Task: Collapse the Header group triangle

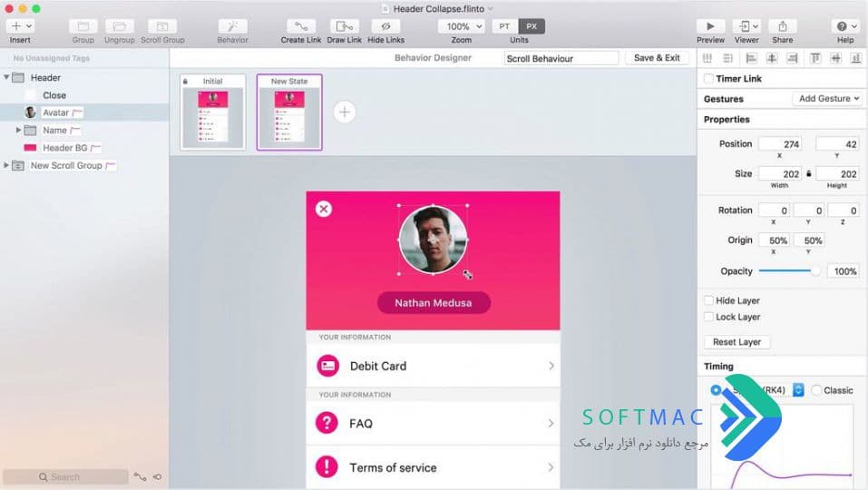Action: pyautogui.click(x=6, y=77)
